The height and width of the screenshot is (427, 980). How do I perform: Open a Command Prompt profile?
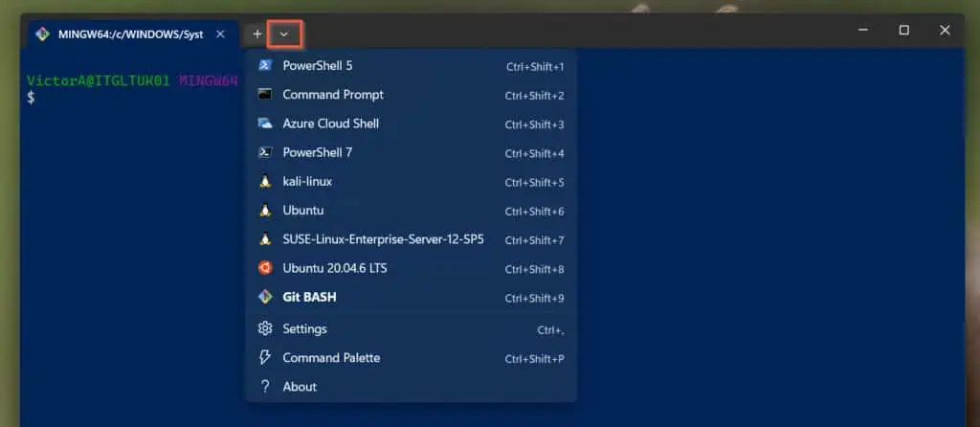tap(411, 95)
